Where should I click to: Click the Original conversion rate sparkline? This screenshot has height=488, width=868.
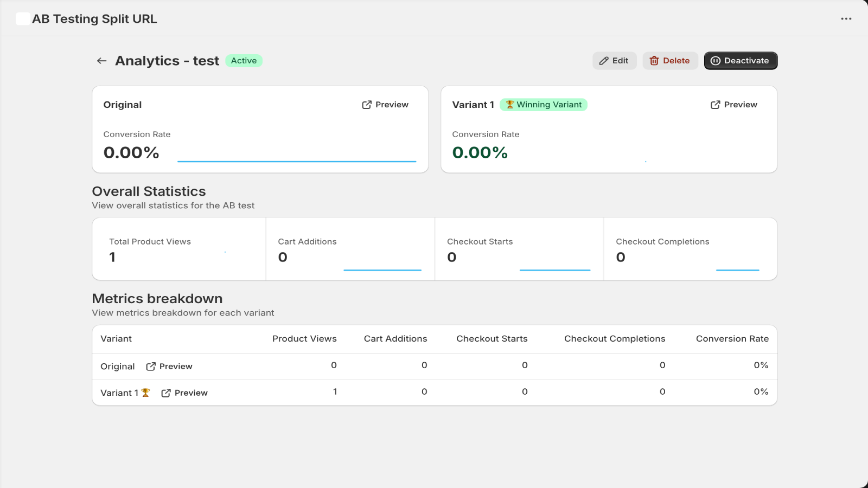[297, 161]
